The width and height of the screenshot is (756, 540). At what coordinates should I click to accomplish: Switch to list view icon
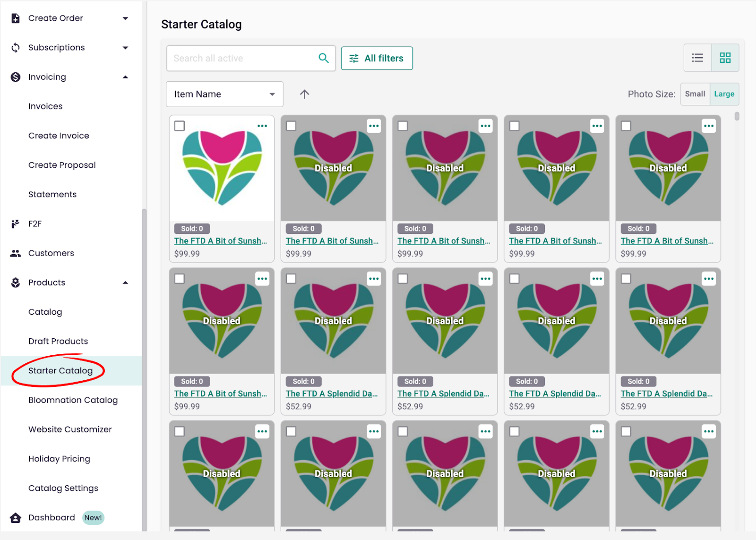(x=697, y=58)
